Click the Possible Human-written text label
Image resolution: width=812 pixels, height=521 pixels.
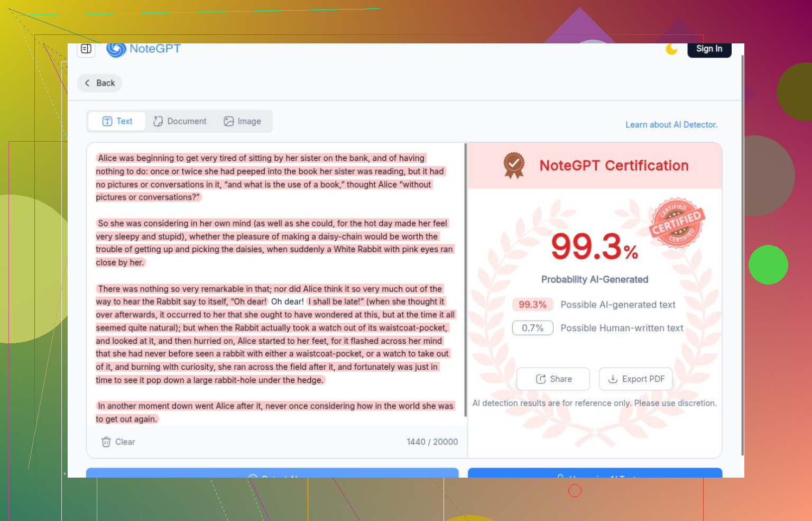pos(622,328)
